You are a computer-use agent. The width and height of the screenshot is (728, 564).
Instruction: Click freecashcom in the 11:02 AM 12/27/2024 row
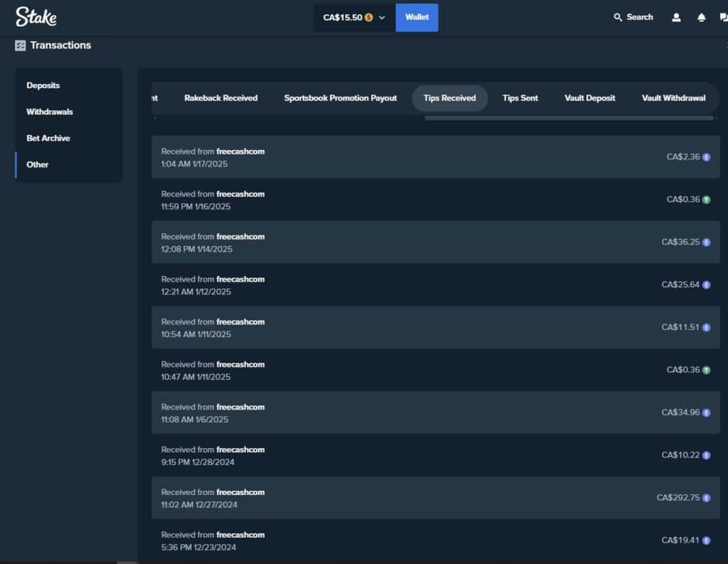(240, 492)
